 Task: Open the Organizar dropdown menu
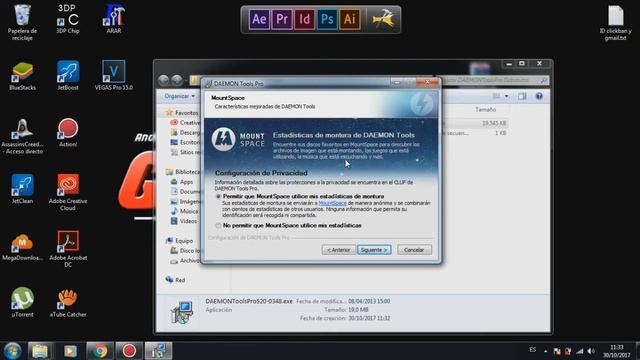(x=180, y=96)
